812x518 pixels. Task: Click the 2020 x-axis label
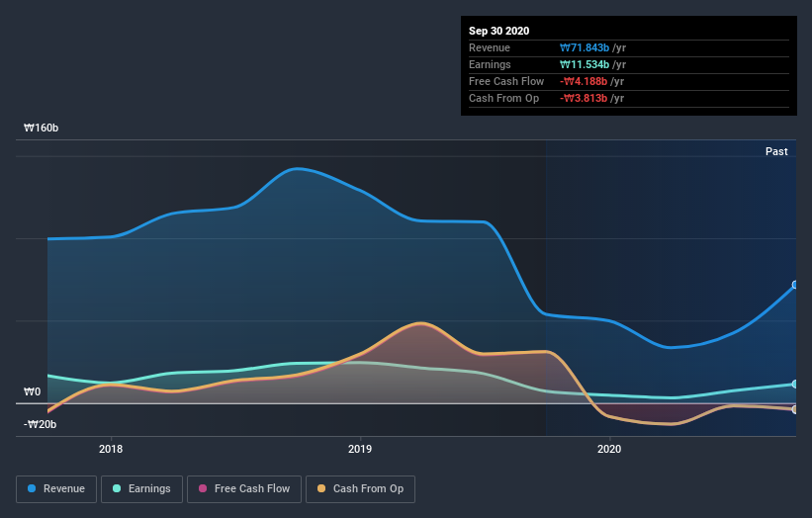point(609,449)
